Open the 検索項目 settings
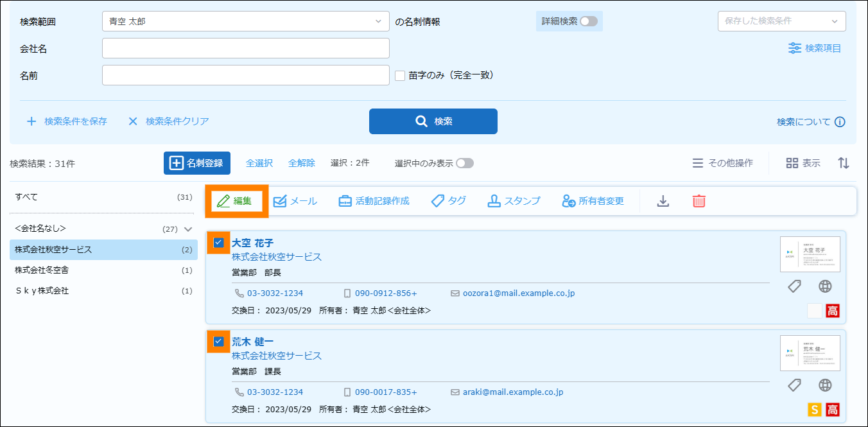 click(x=815, y=48)
